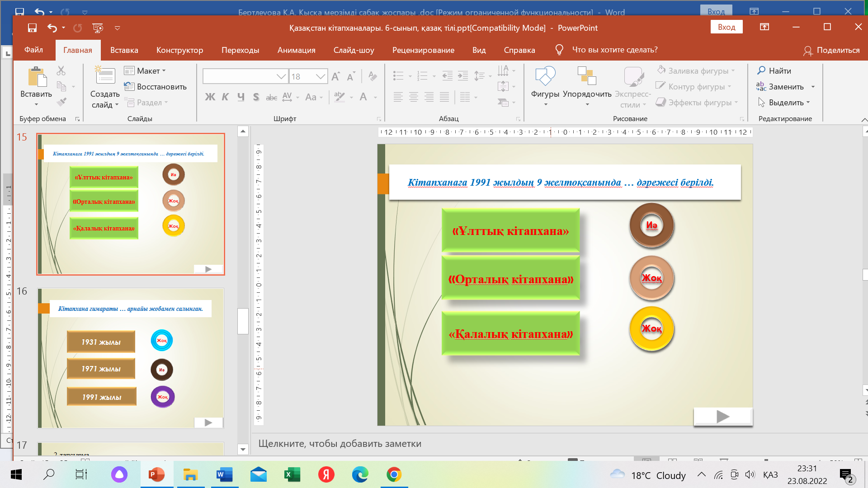Click the Find (Найти) magnifier icon
Screen dimensions: 868x488
point(761,70)
